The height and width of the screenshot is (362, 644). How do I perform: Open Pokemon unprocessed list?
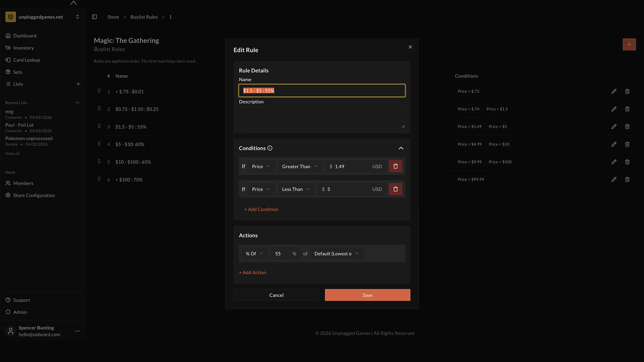[29, 141]
